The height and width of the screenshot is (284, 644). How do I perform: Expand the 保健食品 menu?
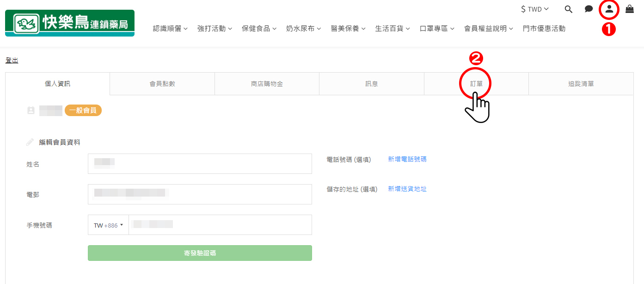259,29
